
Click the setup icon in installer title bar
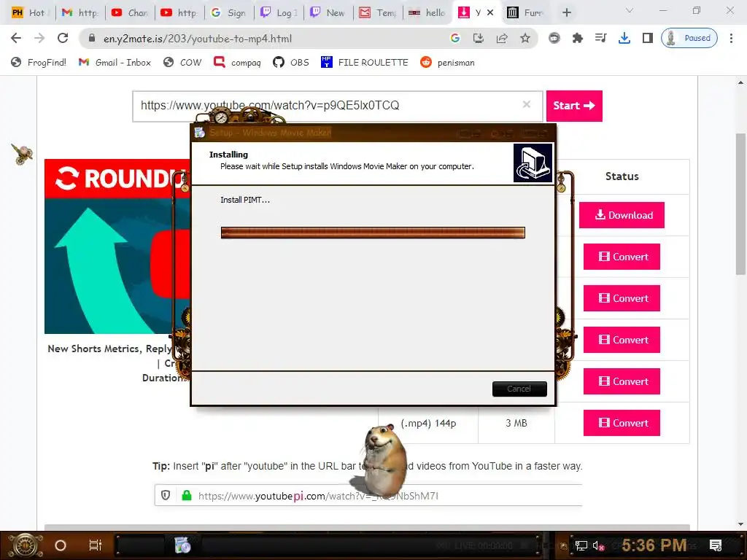click(x=200, y=133)
